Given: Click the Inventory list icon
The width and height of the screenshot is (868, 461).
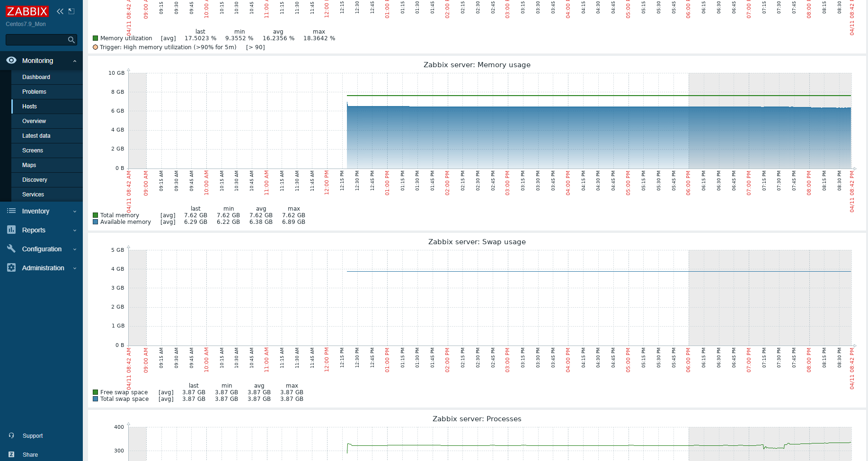Looking at the screenshot, I should click(x=11, y=211).
